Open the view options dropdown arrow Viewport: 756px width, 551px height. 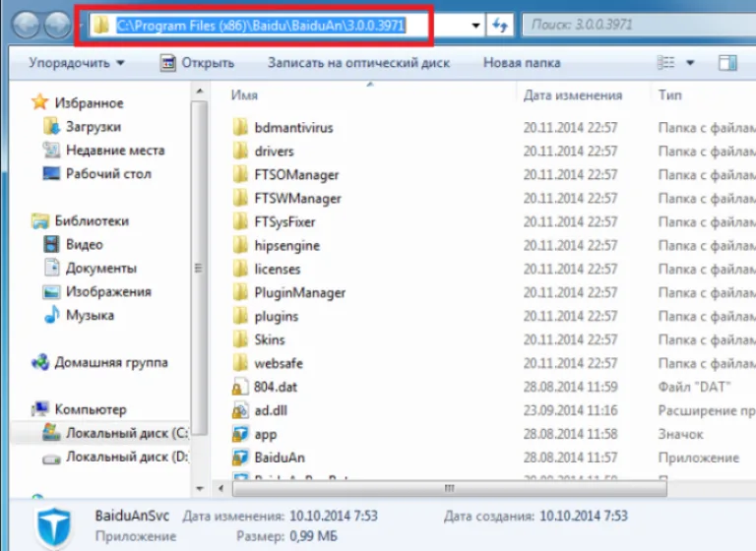690,63
